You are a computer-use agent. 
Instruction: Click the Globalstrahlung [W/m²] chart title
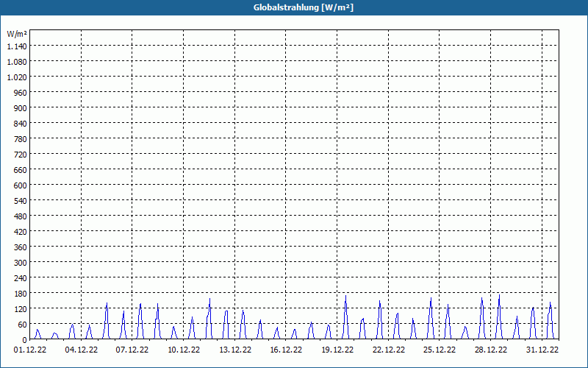(303, 7)
